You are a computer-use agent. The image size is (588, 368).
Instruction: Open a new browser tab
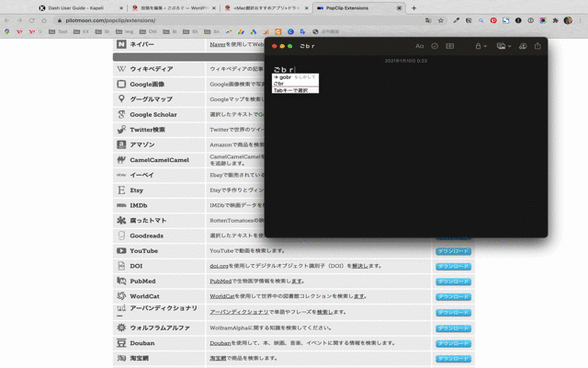413,8
